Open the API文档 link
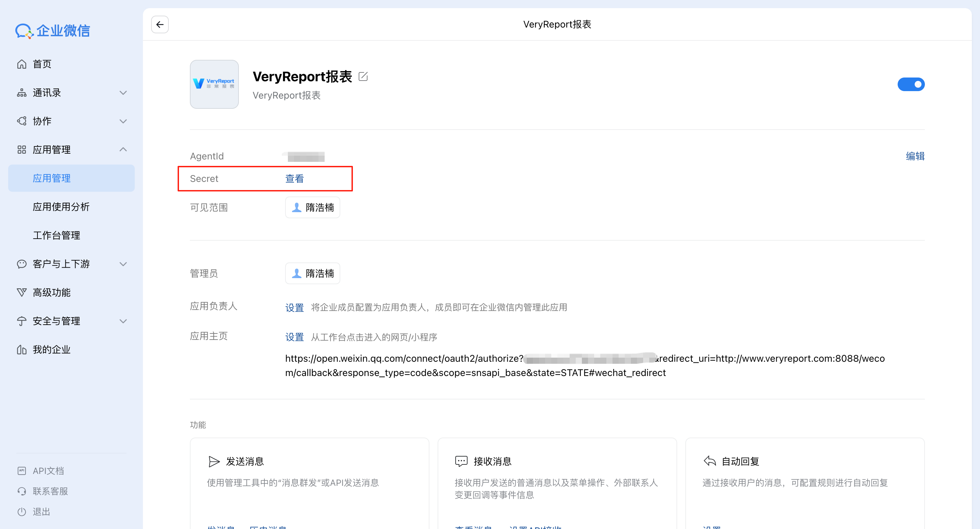The height and width of the screenshot is (529, 980). click(48, 471)
